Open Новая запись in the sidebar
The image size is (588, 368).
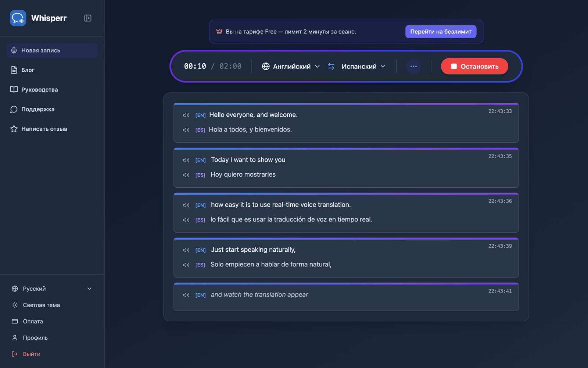click(52, 50)
